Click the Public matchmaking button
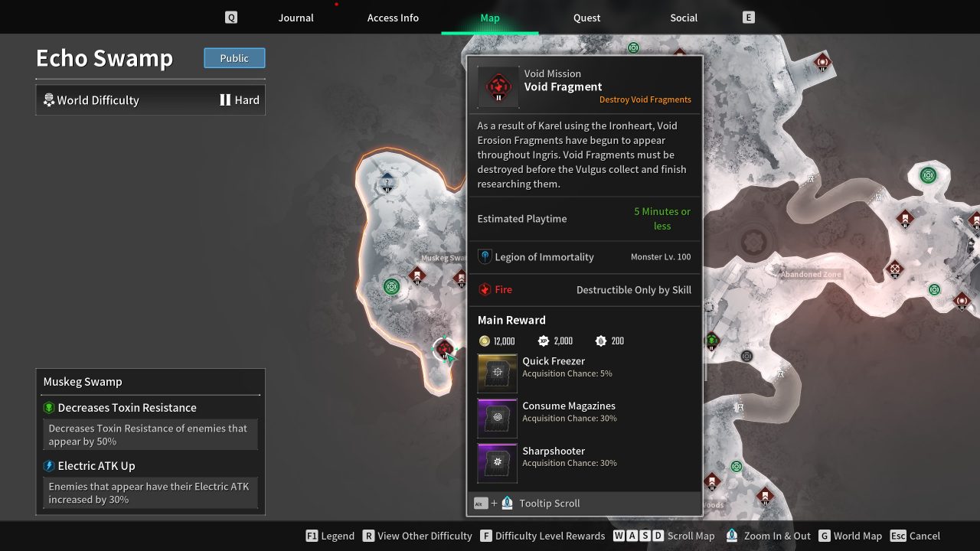 pyautogui.click(x=234, y=57)
